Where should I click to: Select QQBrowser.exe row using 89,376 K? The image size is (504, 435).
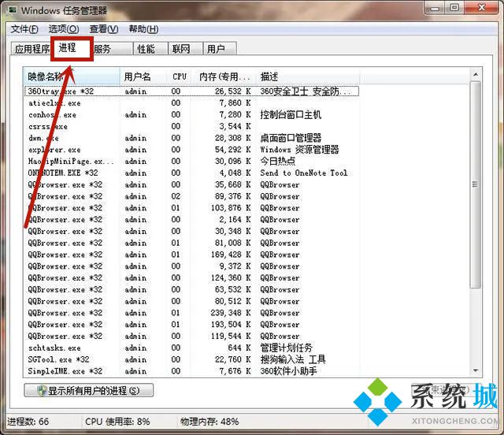191,196
